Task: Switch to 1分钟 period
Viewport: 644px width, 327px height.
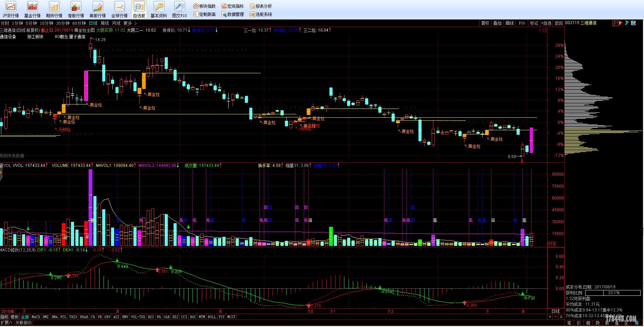Action: pyautogui.click(x=17, y=23)
